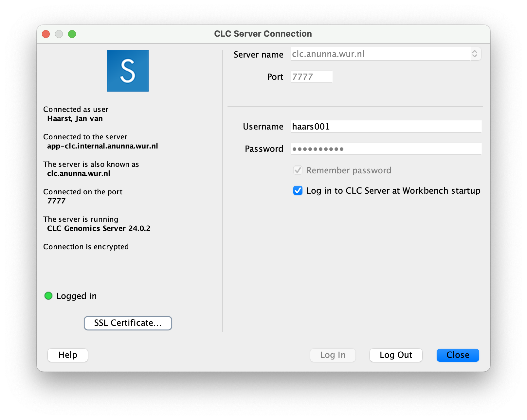Click the green Logged in status dot
The height and width of the screenshot is (420, 527).
[x=48, y=296]
